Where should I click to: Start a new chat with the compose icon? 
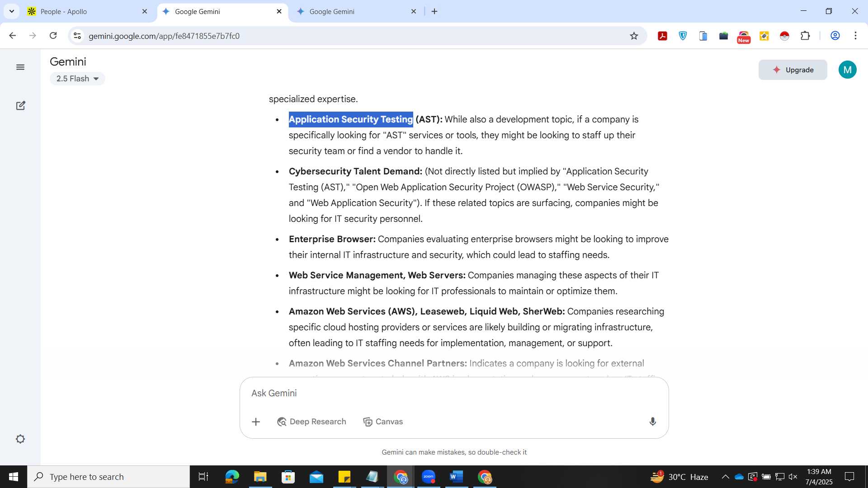[x=20, y=105]
